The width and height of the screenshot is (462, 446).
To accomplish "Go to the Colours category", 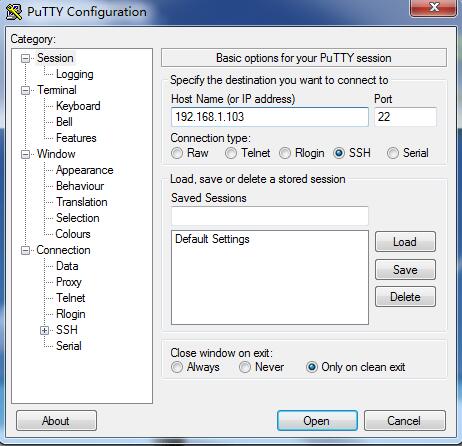I will (x=73, y=234).
